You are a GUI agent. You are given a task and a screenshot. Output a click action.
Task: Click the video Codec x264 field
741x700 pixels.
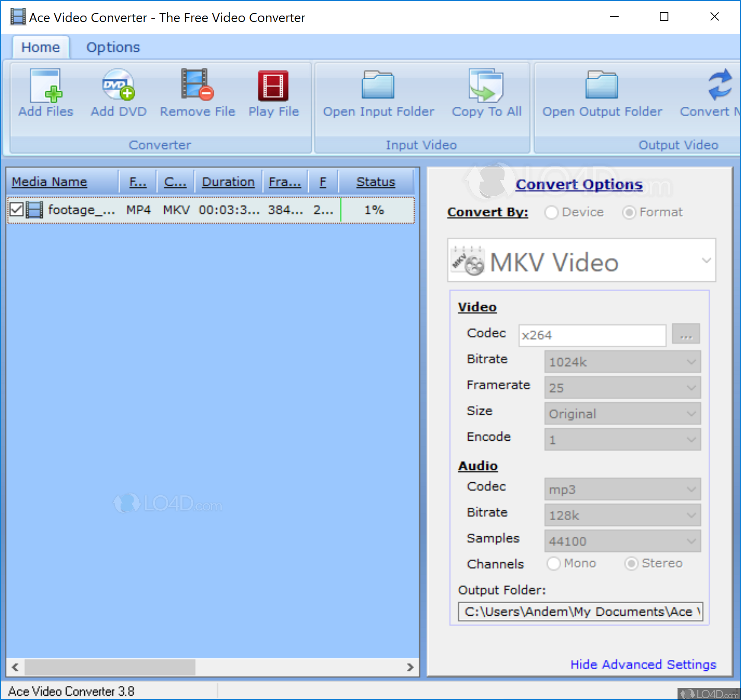tap(592, 335)
